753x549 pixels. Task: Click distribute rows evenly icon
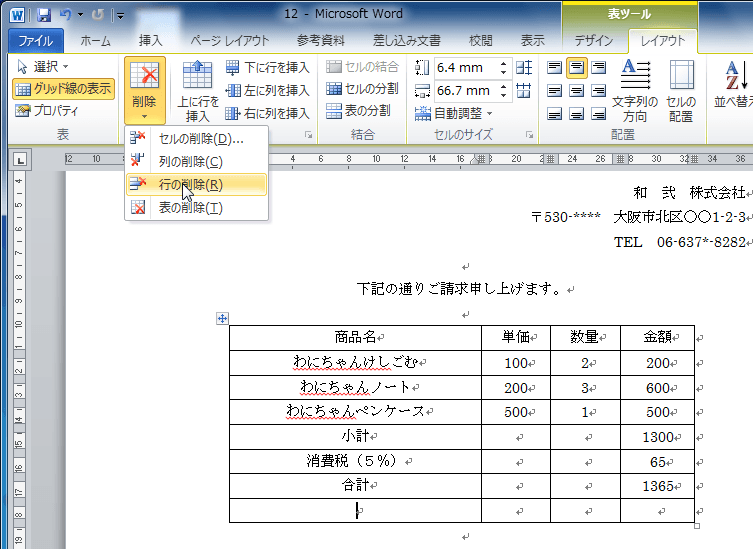point(524,68)
